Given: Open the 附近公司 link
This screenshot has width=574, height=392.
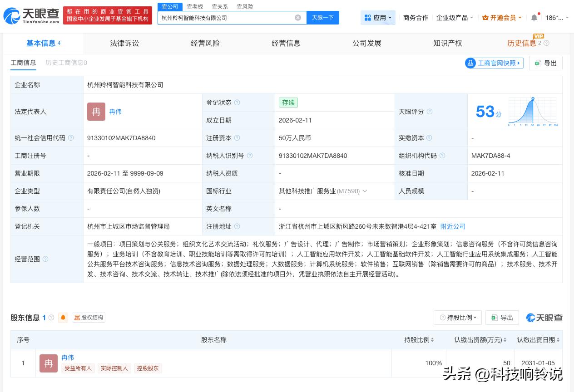Looking at the screenshot, I should [453, 226].
